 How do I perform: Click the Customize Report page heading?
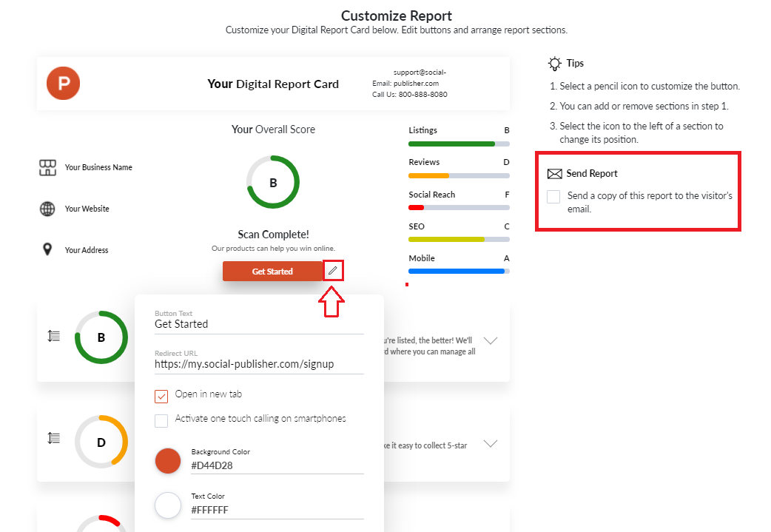[397, 16]
